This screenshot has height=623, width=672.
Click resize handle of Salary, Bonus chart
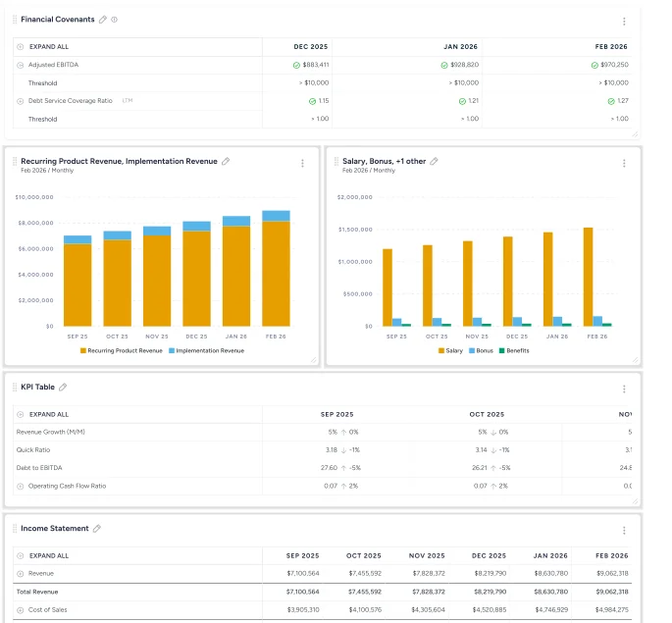pyautogui.click(x=635, y=360)
